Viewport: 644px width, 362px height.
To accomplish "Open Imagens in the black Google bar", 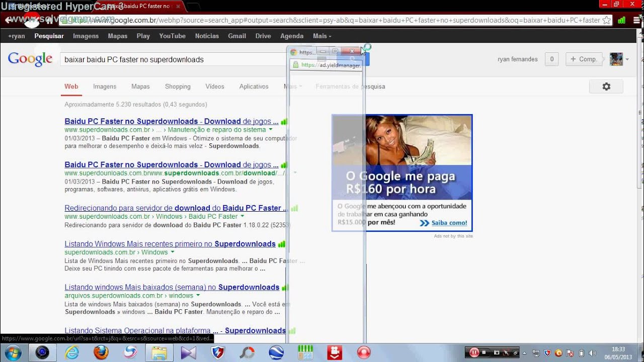I will [86, 36].
